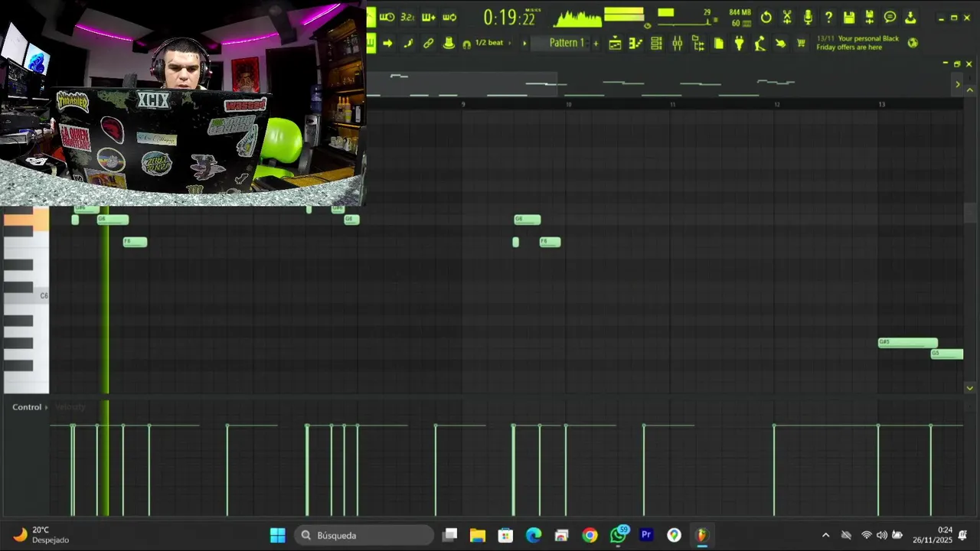Select the G#5 note near bar 13

point(907,343)
